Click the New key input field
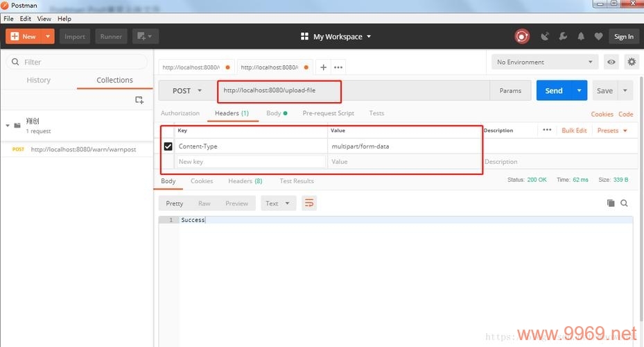The image size is (644, 347). point(252,162)
